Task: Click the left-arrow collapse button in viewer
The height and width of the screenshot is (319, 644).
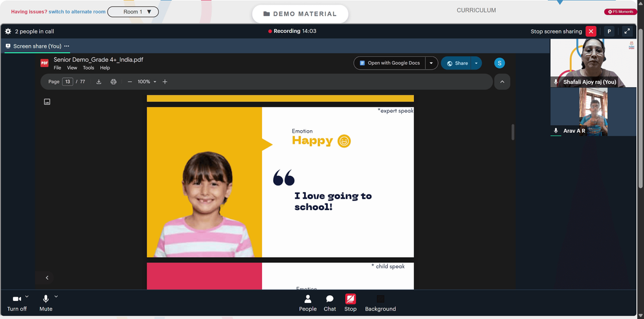Action: click(47, 278)
